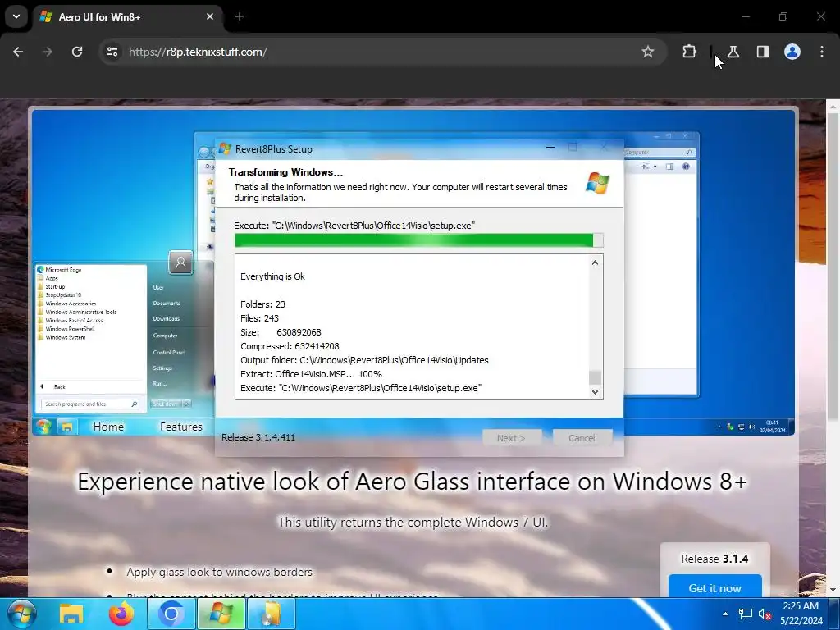Click the Everything is Ok log line
The height and width of the screenshot is (630, 840).
click(272, 276)
